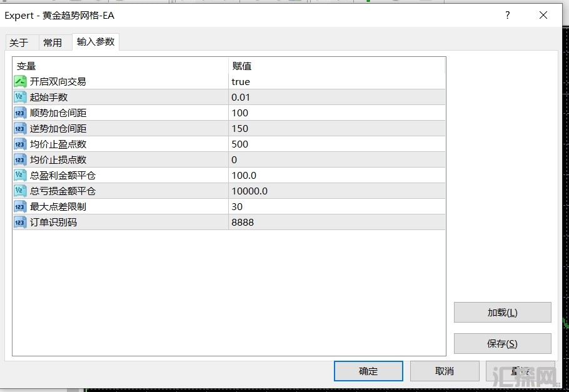569x392 pixels.
Task: Click the integer icon beside 顺势加仓间距
Action: [20, 113]
